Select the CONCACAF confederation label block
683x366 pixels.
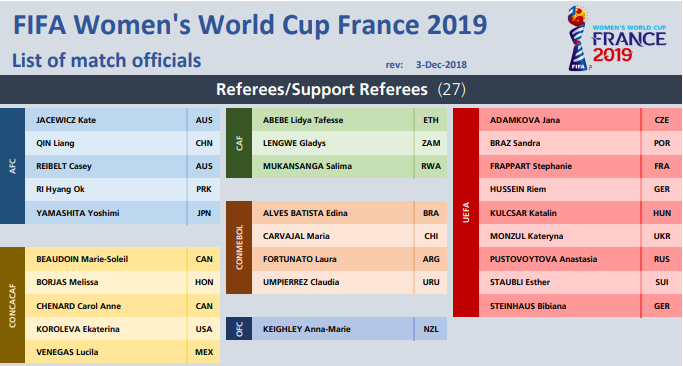pos(12,305)
